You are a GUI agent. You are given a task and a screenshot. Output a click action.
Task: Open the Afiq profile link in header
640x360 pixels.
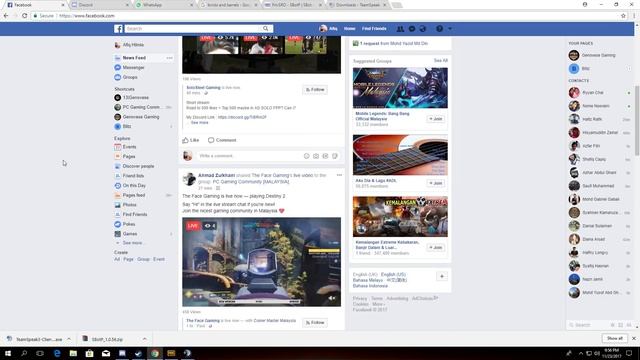(329, 29)
